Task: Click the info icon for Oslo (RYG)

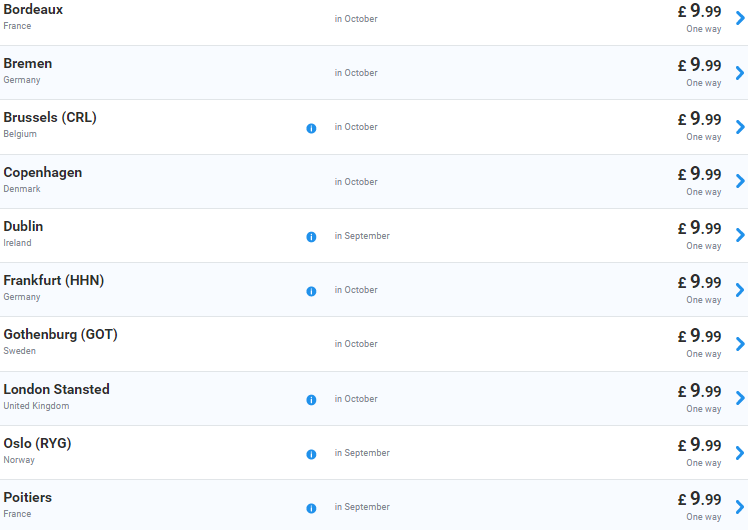Action: tap(311, 454)
